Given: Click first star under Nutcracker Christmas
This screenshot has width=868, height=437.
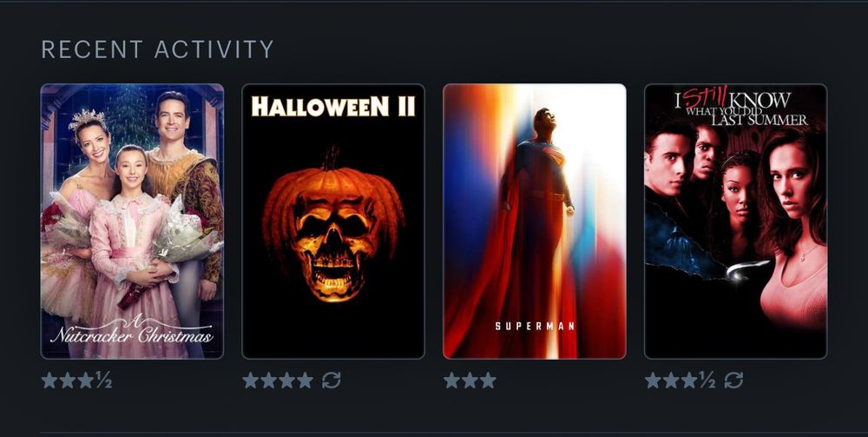Looking at the screenshot, I should pos(49,380).
